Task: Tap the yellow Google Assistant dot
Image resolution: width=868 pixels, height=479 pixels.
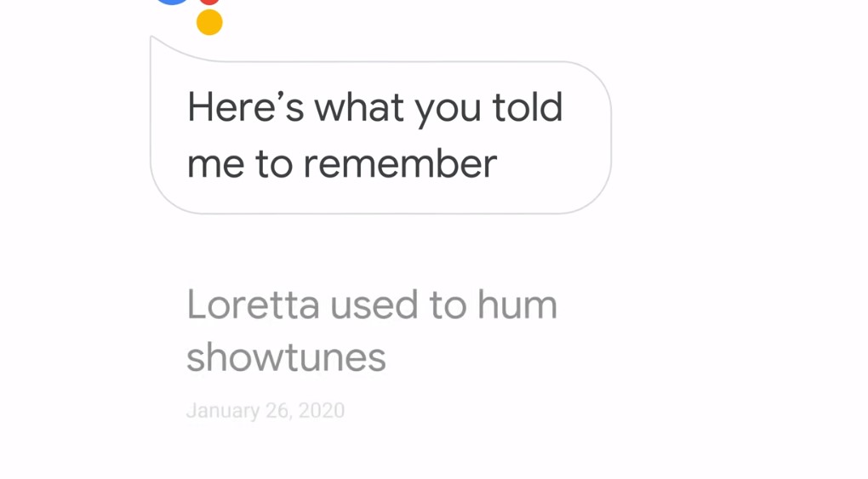Action: coord(209,22)
